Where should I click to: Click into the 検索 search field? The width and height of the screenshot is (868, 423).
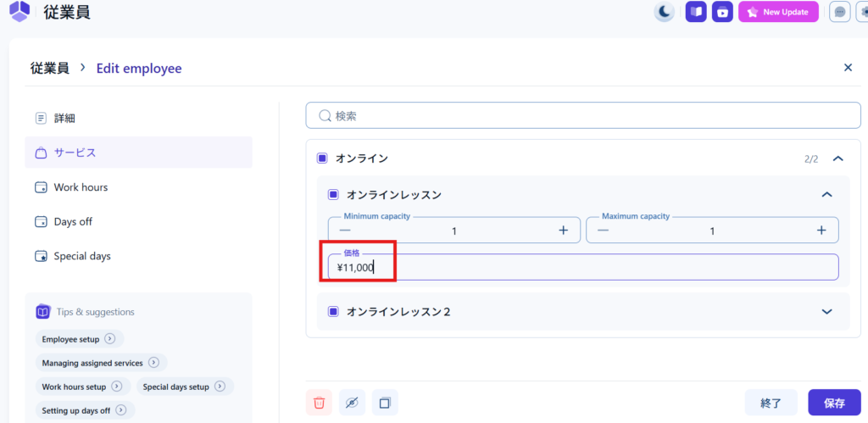(x=583, y=115)
